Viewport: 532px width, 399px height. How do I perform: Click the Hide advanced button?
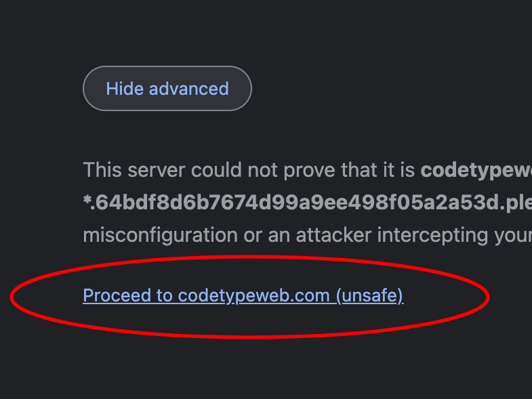point(167,89)
